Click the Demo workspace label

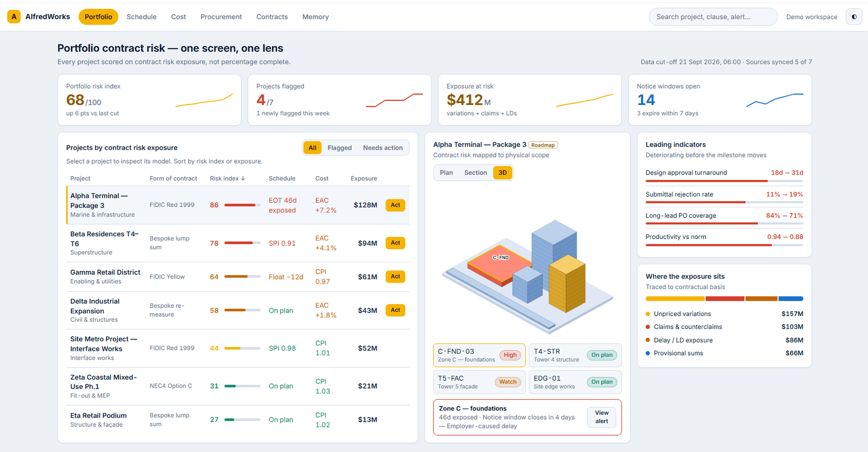coord(811,17)
